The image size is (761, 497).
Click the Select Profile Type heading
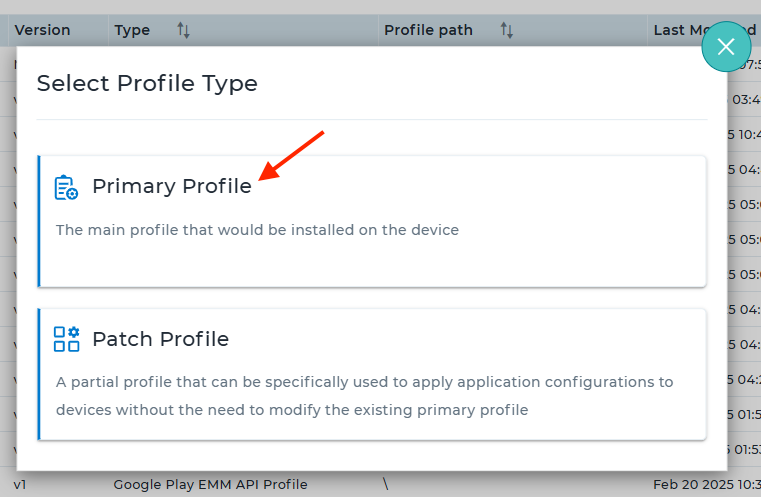pyautogui.click(x=147, y=83)
